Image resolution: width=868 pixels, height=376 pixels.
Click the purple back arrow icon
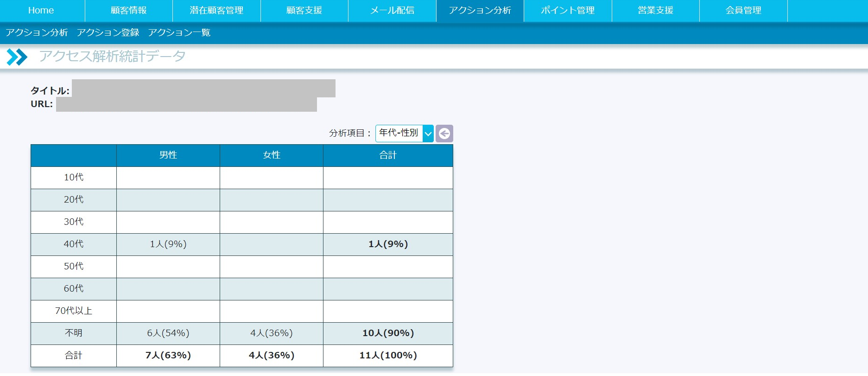tap(444, 134)
